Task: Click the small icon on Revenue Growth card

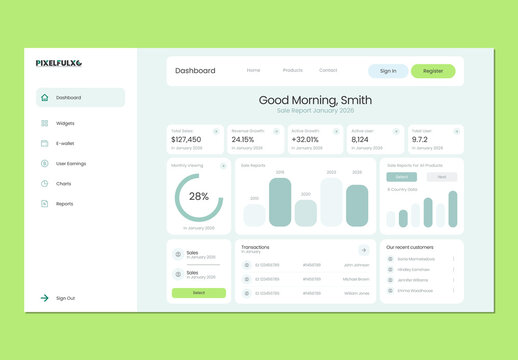Action: pyautogui.click(x=276, y=131)
